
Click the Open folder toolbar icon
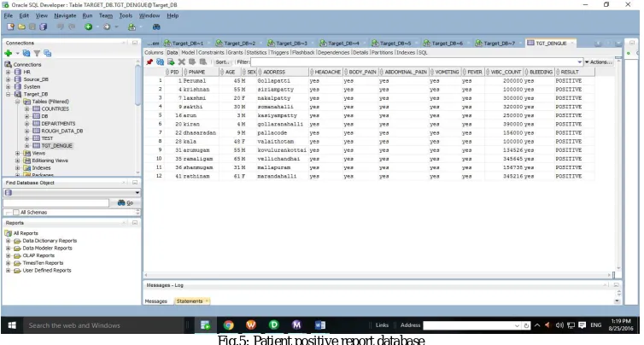pyautogui.click(x=21, y=26)
